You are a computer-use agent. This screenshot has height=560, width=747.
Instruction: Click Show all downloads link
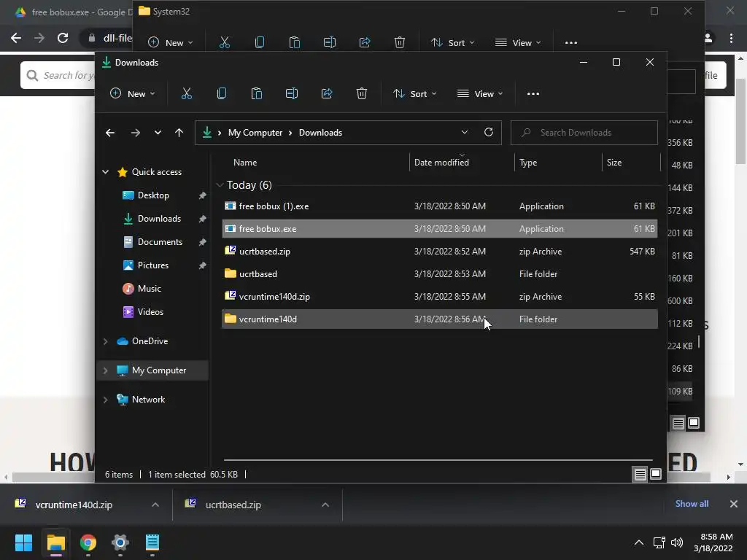coord(692,504)
